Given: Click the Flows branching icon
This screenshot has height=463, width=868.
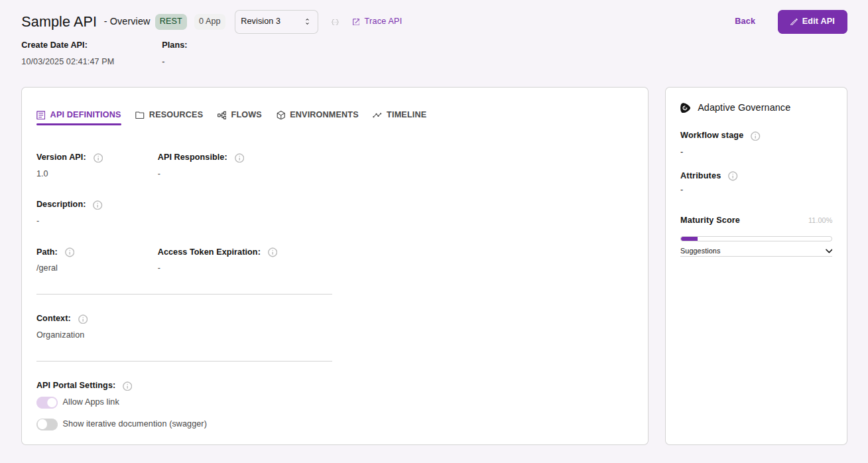Looking at the screenshot, I should click(x=221, y=114).
